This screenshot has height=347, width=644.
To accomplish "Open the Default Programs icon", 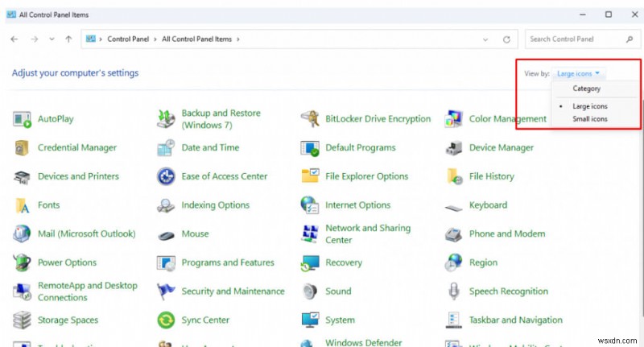I will click(310, 148).
